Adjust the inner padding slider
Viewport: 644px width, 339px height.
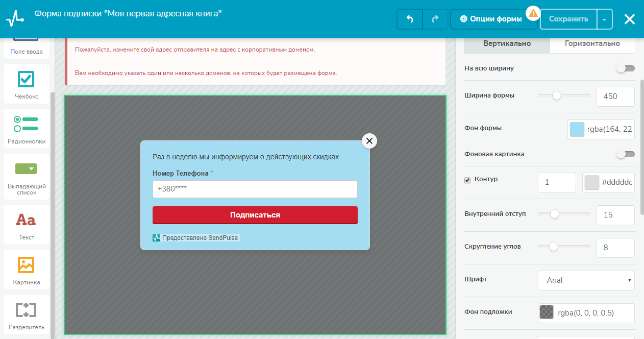coord(555,214)
